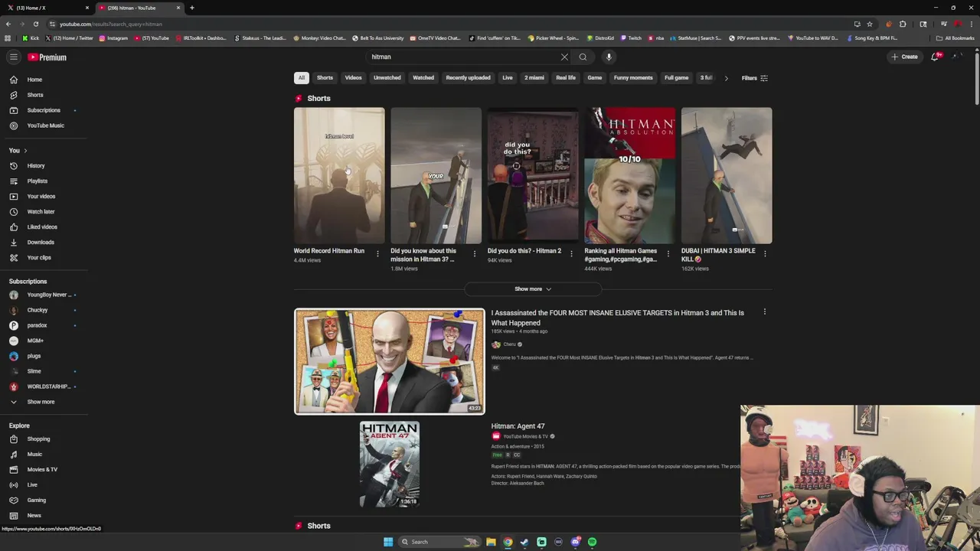This screenshot has width=980, height=551.
Task: Click the taskbar Search box
Action: (x=439, y=542)
